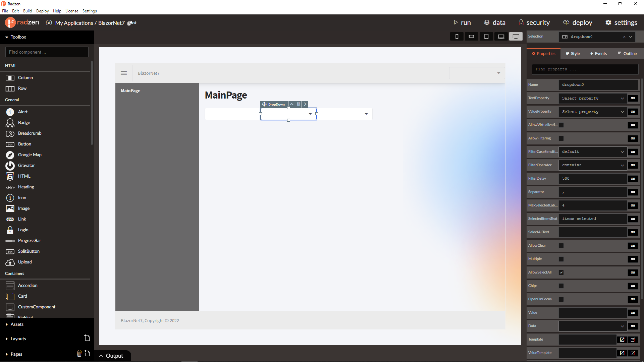The width and height of the screenshot is (644, 362).
Task: Click the move handle on the DropDown toolbar
Action: [265, 104]
